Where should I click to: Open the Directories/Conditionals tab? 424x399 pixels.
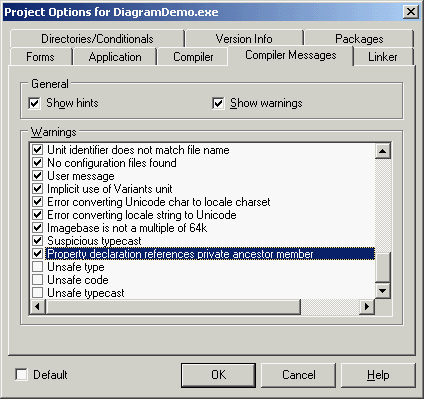click(x=97, y=39)
